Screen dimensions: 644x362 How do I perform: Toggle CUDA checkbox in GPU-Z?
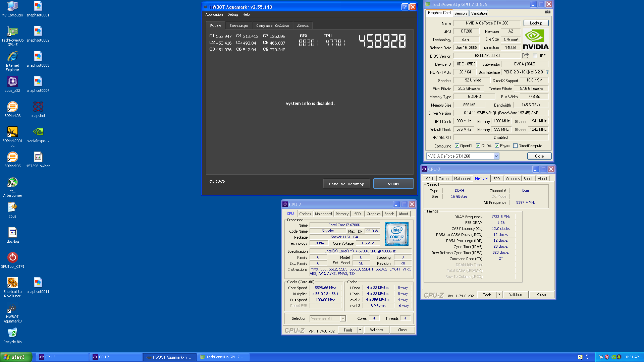478,146
